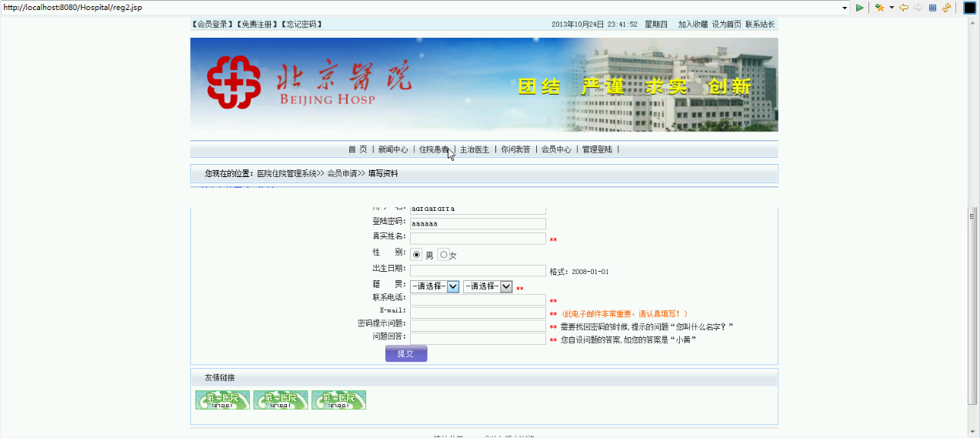Submit the form with 提交 button
The width and height of the screenshot is (980, 438).
[x=406, y=353]
